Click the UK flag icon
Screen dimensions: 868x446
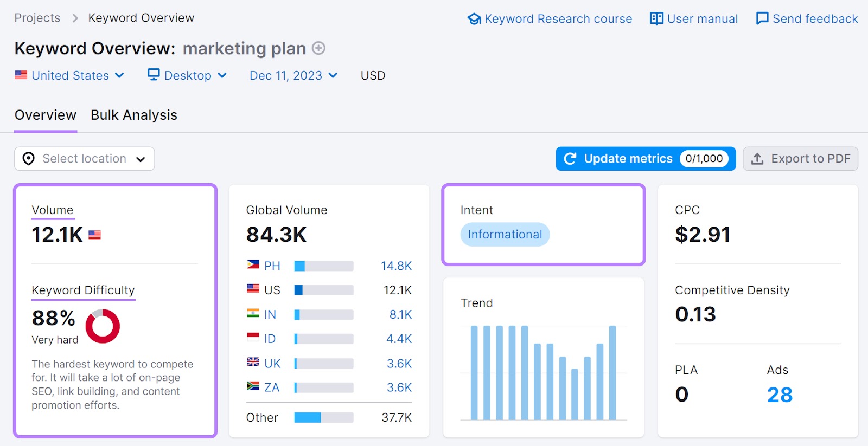[x=253, y=361]
